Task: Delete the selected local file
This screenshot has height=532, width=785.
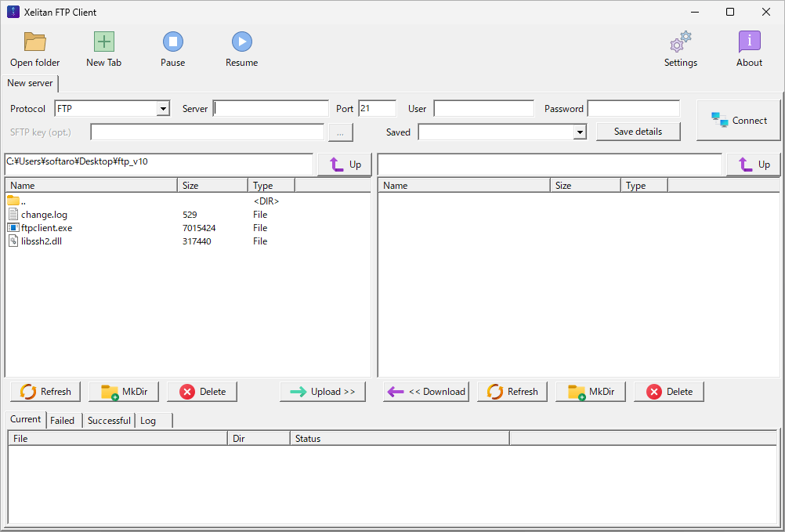Action: pyautogui.click(x=202, y=392)
